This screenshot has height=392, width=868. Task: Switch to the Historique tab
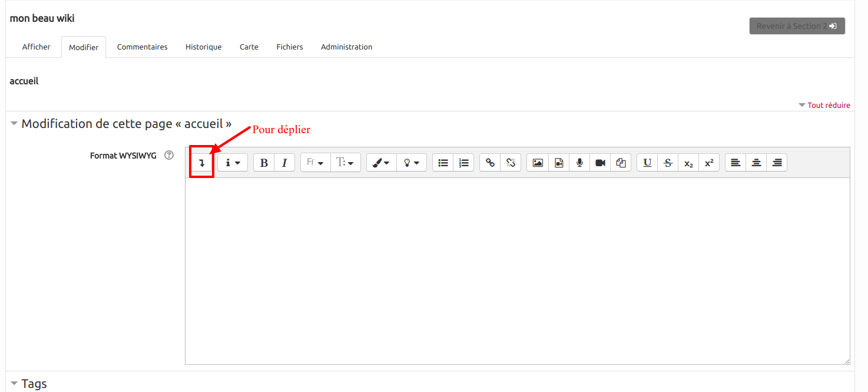coord(203,47)
